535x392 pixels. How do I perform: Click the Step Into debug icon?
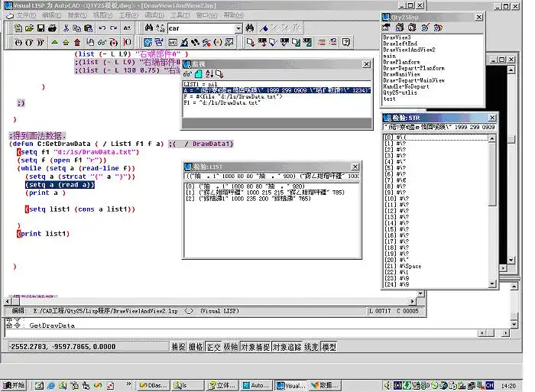(18, 42)
